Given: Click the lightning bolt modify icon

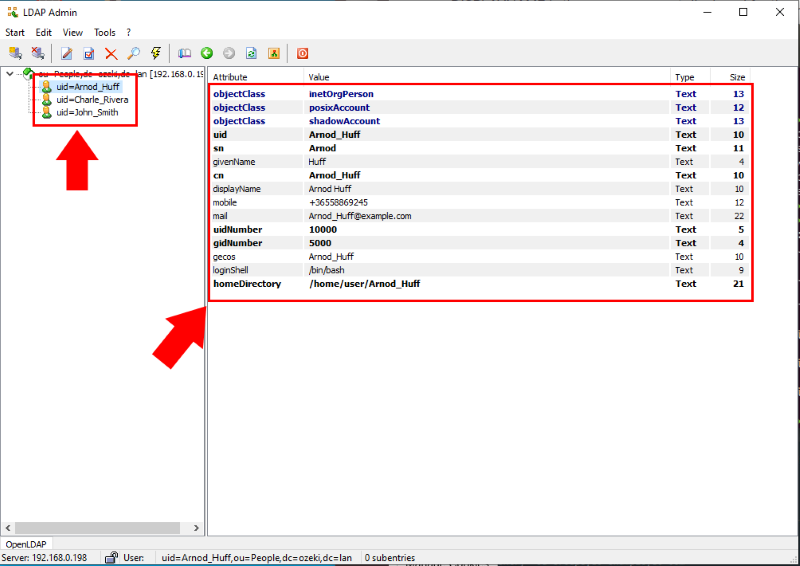Looking at the screenshot, I should [x=155, y=53].
